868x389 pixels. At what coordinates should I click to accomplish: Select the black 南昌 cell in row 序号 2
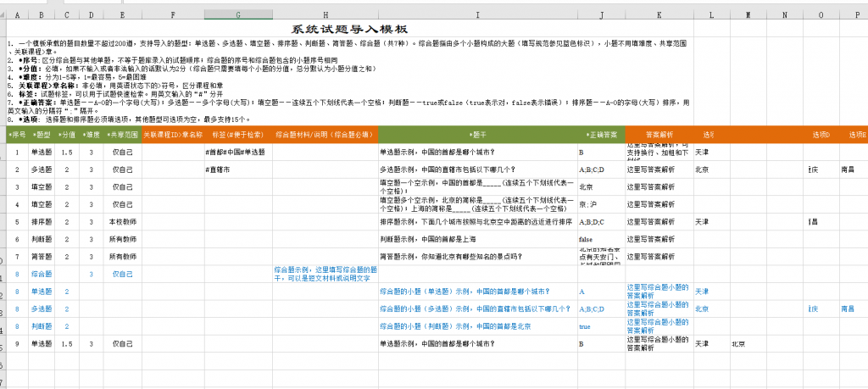click(854, 169)
